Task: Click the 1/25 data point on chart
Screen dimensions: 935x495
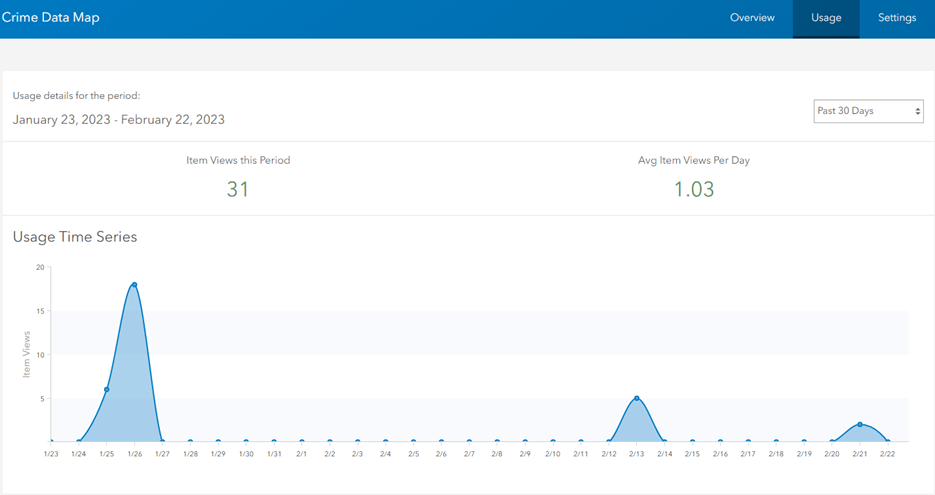Action: [x=107, y=389]
